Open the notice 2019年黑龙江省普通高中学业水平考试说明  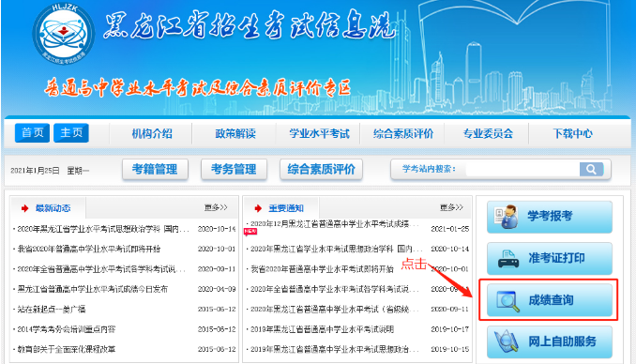[x=322, y=329]
